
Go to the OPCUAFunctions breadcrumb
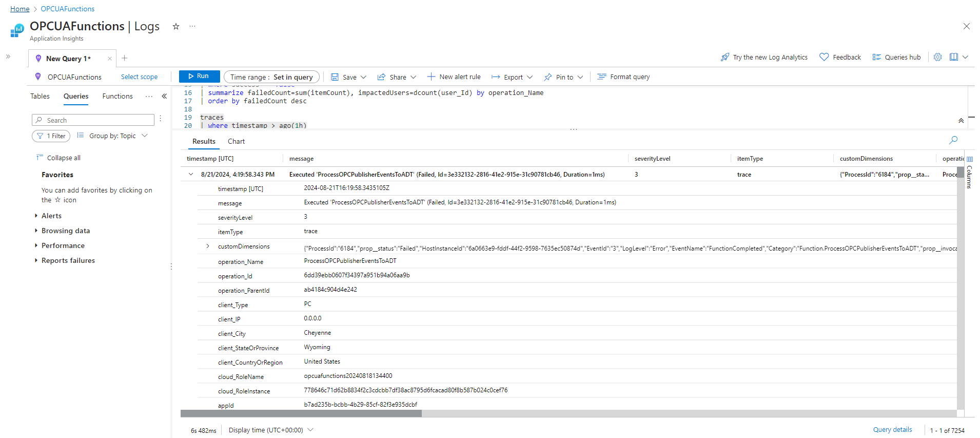pos(67,9)
